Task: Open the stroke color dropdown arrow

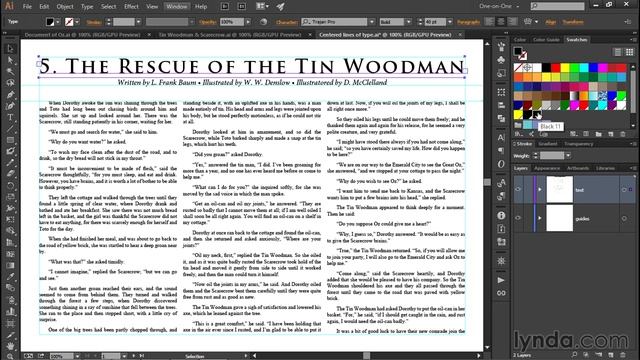Action: (x=77, y=22)
